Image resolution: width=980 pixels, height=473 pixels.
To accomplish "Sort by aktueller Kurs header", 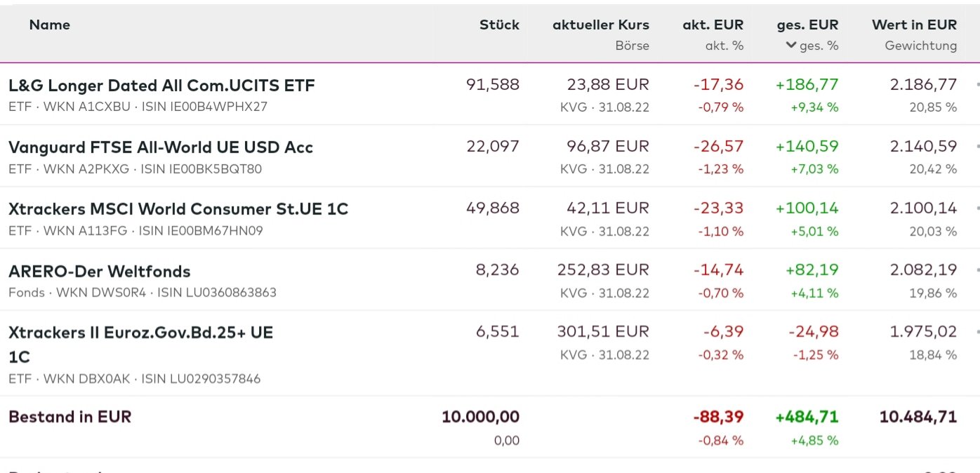I will click(600, 25).
